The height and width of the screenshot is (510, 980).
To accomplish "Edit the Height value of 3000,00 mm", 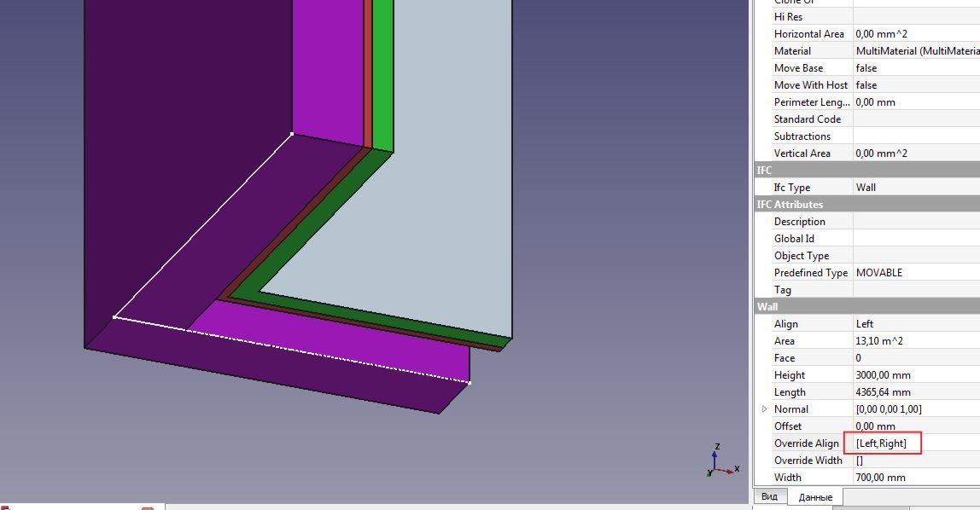I will pyautogui.click(x=905, y=374).
